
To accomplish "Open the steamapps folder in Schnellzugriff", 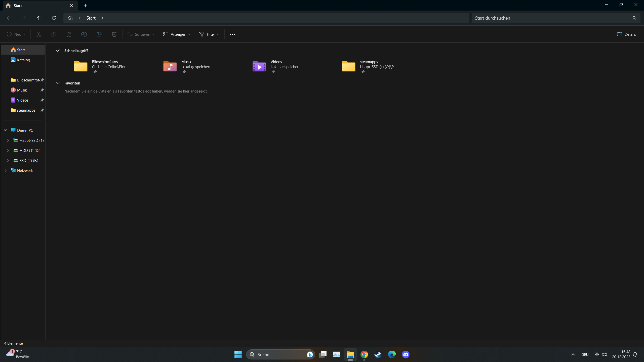I will point(360,66).
